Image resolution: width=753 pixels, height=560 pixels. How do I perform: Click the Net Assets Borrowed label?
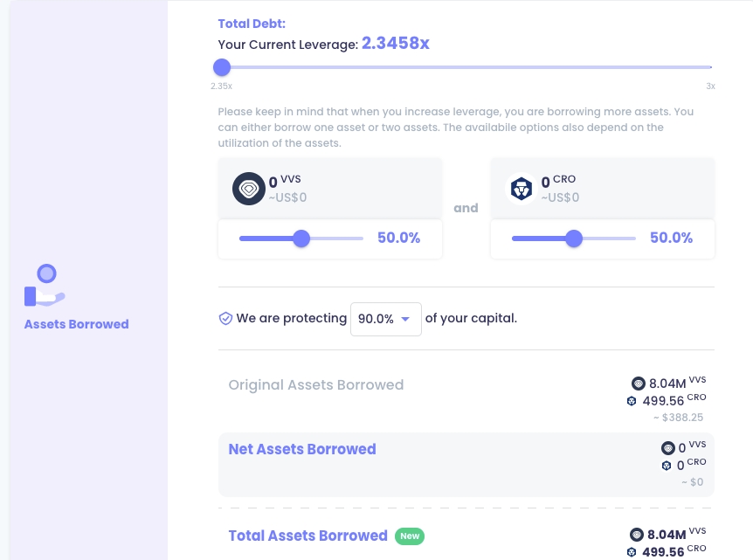302,449
